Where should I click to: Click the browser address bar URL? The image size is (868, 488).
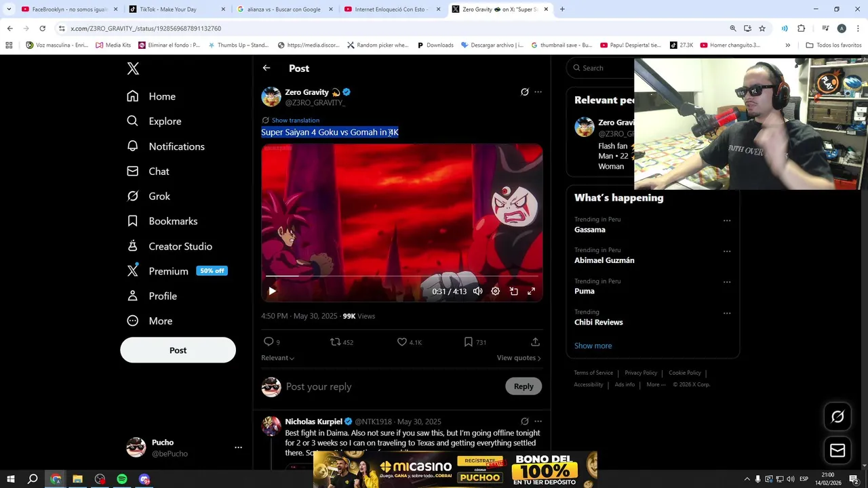pos(146,28)
